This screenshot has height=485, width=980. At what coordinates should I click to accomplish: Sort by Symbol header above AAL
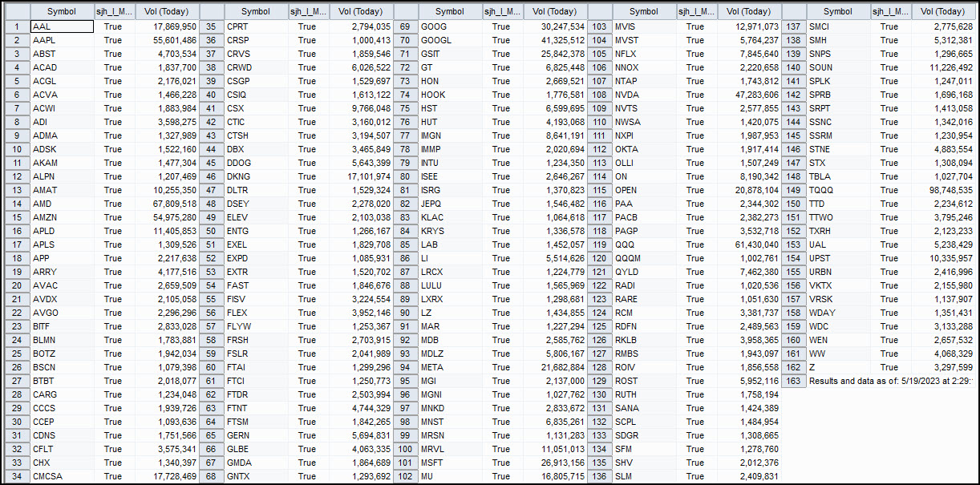pyautogui.click(x=62, y=11)
